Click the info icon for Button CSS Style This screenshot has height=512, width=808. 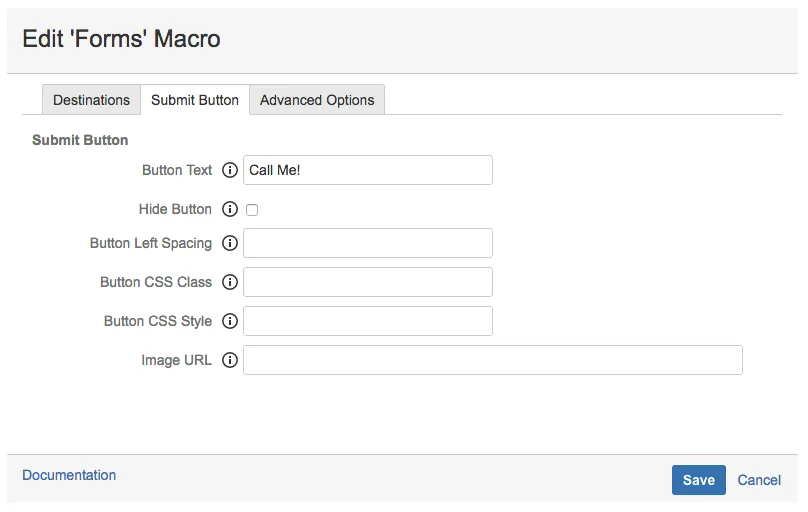230,321
